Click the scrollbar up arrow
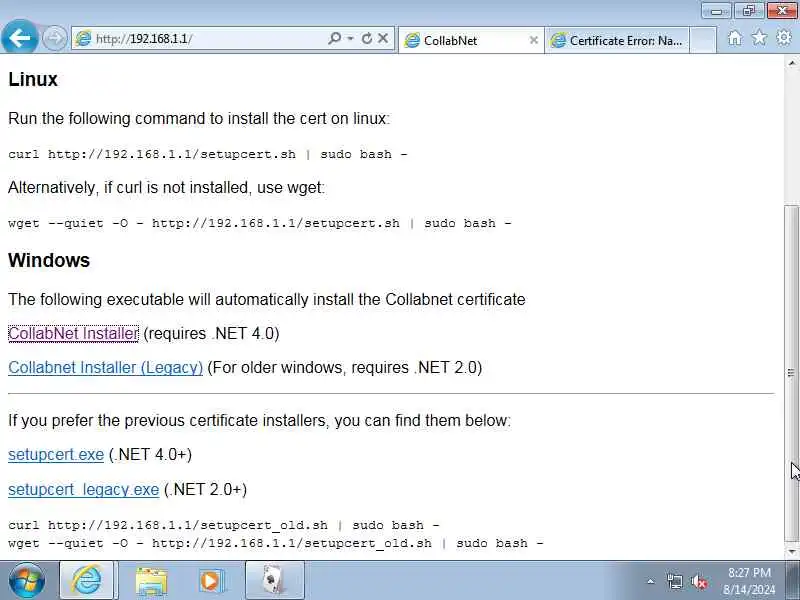Screen dimensions: 800x600 792,63
